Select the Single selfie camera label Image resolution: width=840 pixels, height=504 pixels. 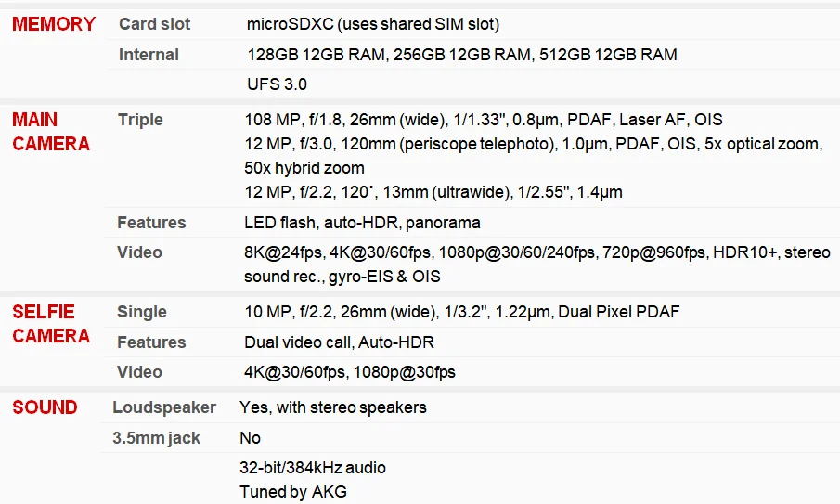(142, 312)
